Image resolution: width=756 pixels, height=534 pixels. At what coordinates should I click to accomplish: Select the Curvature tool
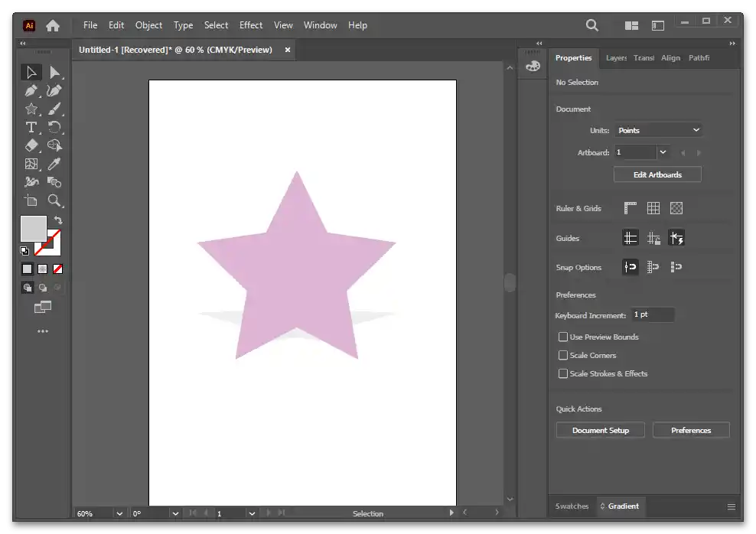(x=54, y=90)
